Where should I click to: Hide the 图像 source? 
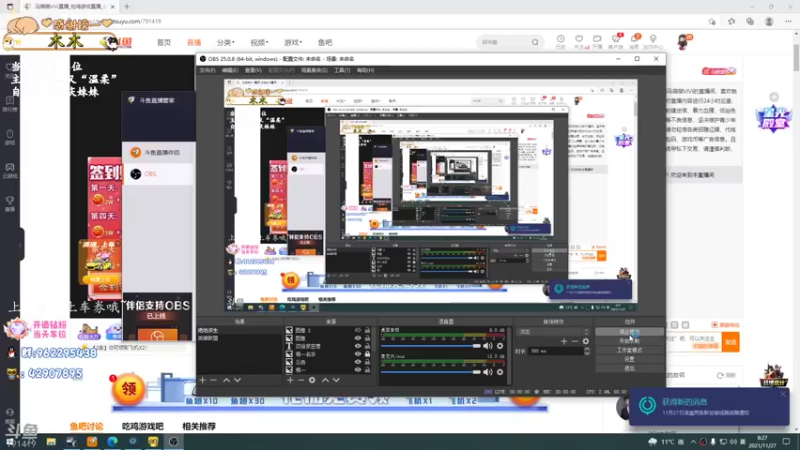click(358, 338)
